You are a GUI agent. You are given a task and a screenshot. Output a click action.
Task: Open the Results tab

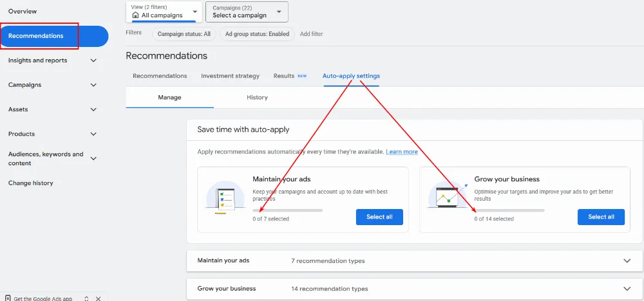tap(290, 76)
